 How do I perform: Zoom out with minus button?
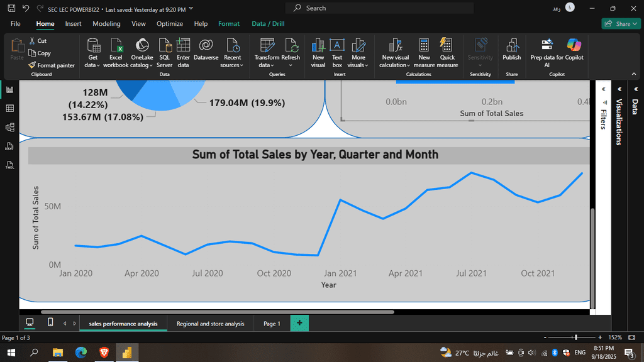click(x=545, y=337)
